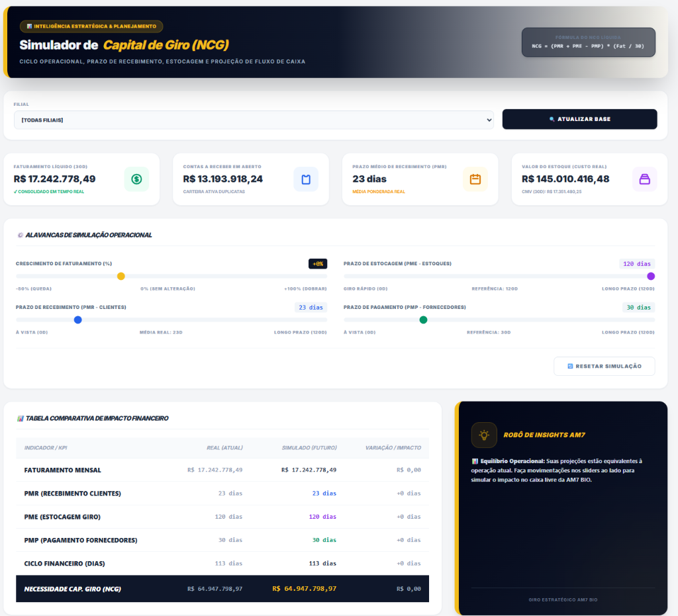Click the simulated NCG value in yellow

305,588
